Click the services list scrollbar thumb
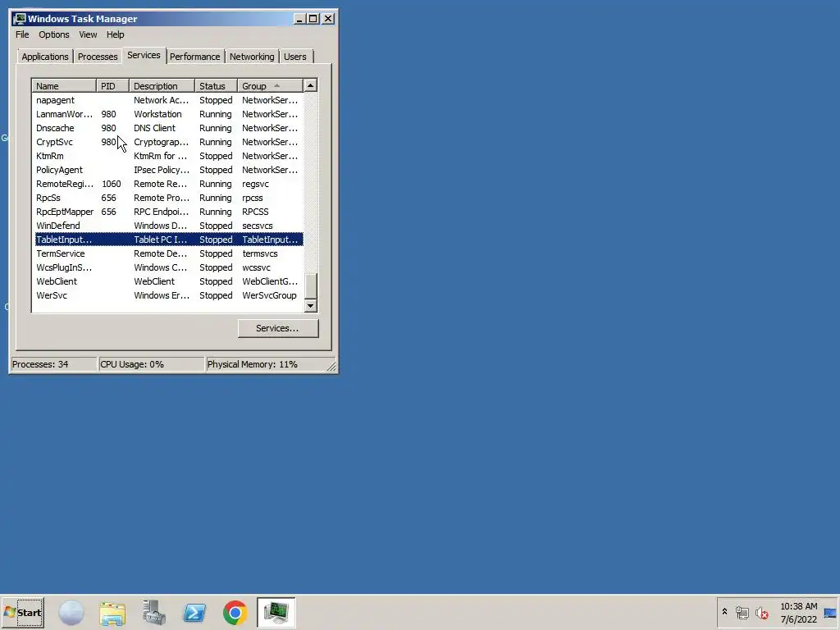The height and width of the screenshot is (630, 840). click(311, 286)
